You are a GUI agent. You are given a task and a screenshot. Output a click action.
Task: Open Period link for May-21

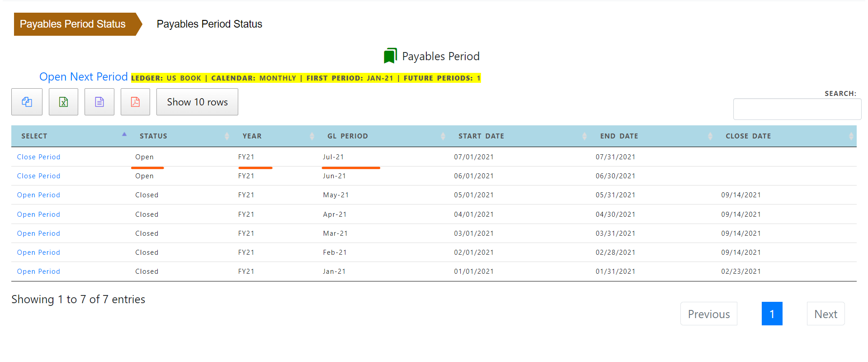(x=38, y=195)
